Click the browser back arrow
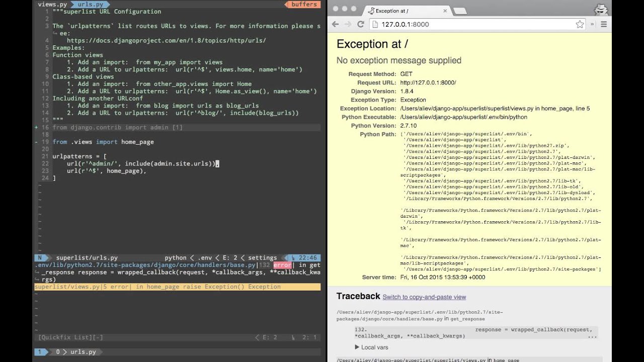The width and height of the screenshot is (644, 362). pyautogui.click(x=335, y=24)
